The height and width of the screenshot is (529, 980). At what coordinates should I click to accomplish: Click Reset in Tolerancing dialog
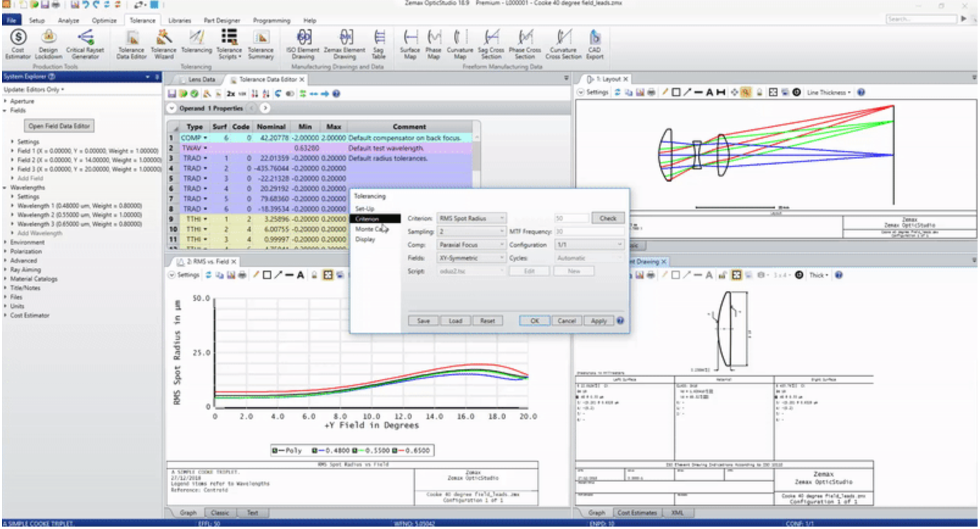(488, 321)
